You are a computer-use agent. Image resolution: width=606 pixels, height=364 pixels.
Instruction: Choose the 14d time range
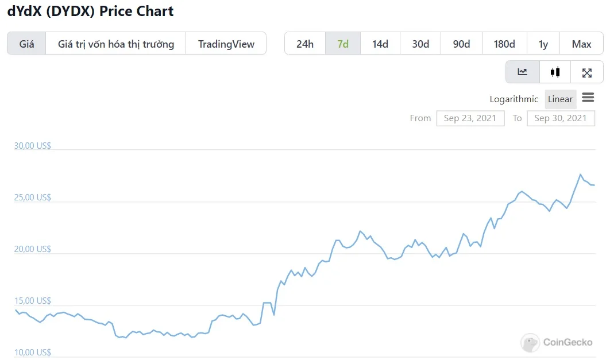pos(380,44)
